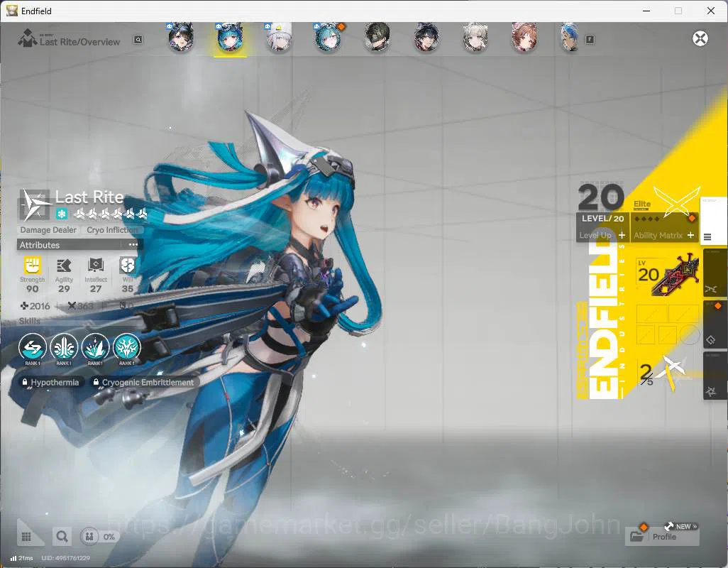Open the Profile folder button
Image resolution: width=728 pixels, height=568 pixels.
pos(661,537)
